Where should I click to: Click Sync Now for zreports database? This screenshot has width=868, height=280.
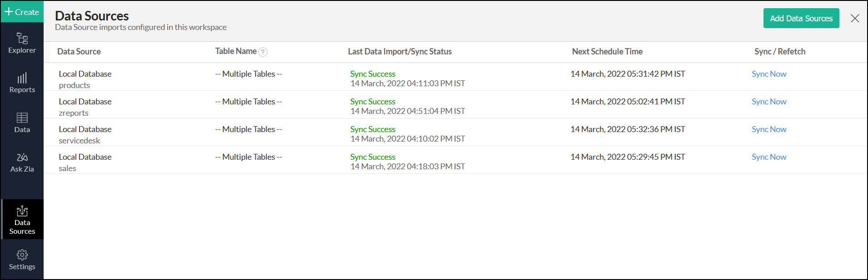pyautogui.click(x=768, y=102)
